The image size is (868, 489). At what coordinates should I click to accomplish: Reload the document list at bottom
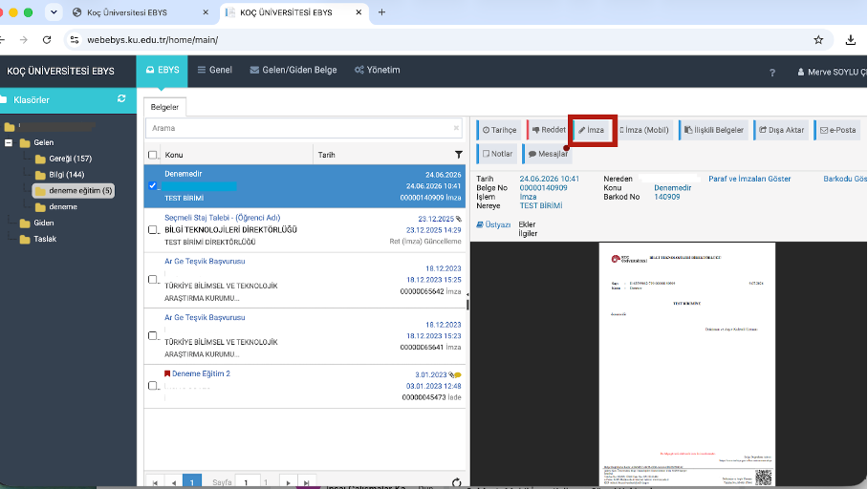click(456, 482)
